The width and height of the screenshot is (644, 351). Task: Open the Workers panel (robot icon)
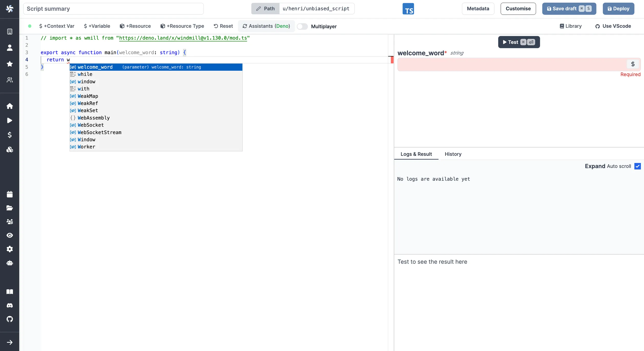(x=10, y=263)
